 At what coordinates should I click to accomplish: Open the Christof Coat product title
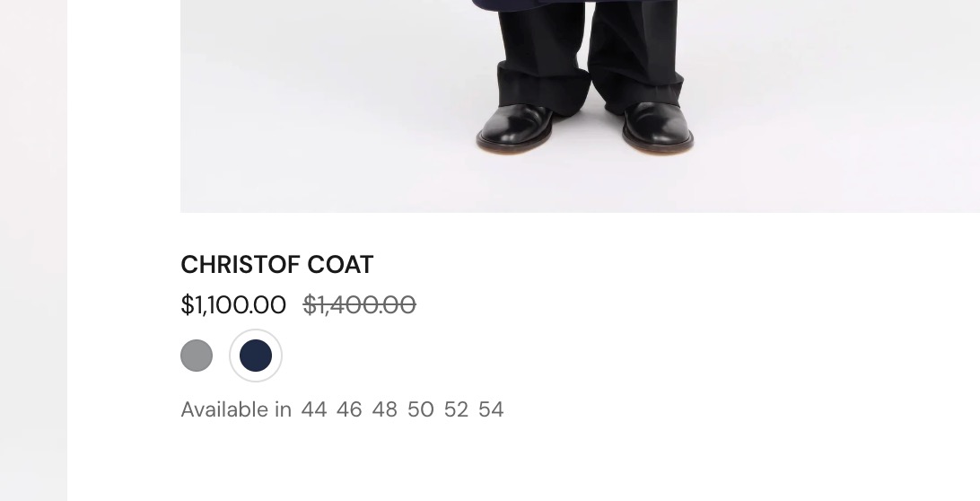pos(277,265)
